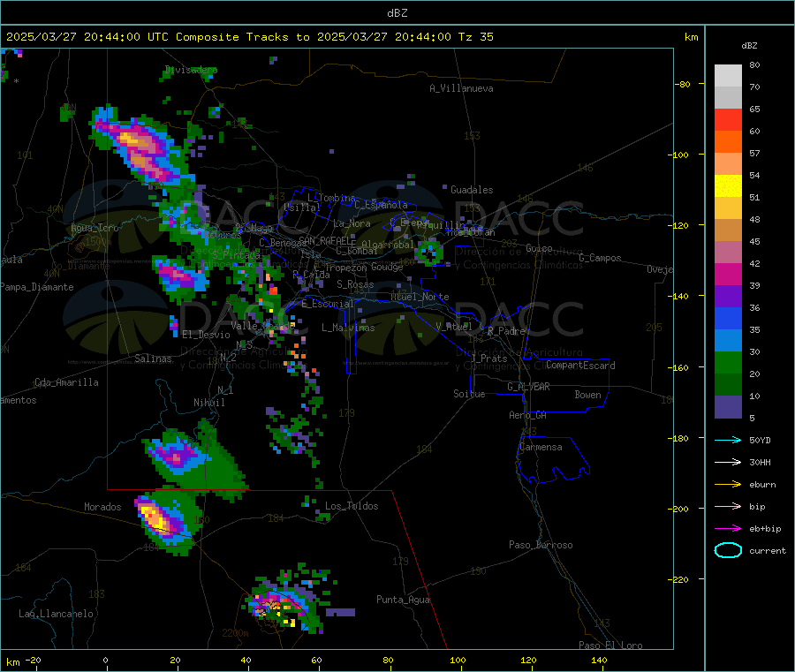
Task: Click the 'Morados' place label
Action: (x=102, y=507)
